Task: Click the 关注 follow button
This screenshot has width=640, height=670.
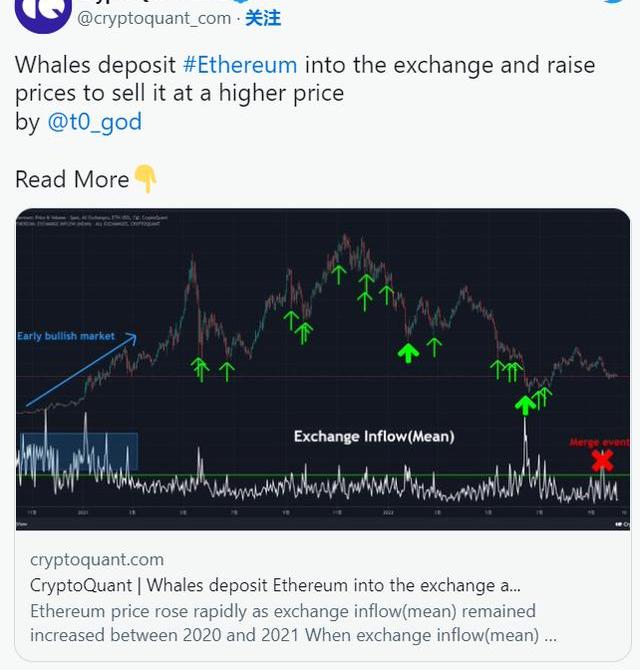Action: (263, 18)
